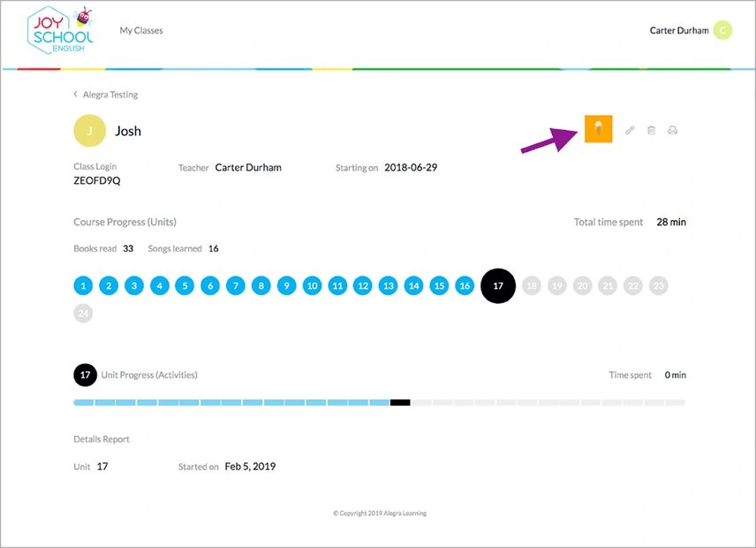Click greyed-out unit 24 circle

point(83,313)
